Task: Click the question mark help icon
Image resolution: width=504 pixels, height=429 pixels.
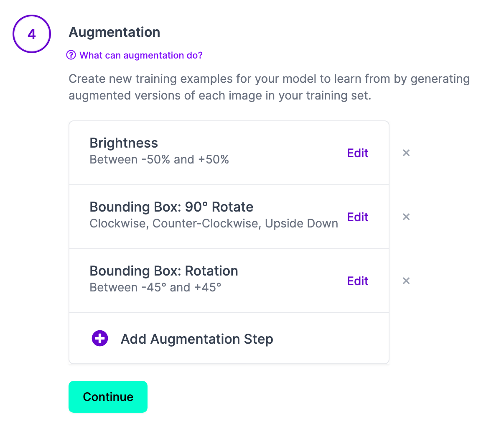Action: coord(71,55)
